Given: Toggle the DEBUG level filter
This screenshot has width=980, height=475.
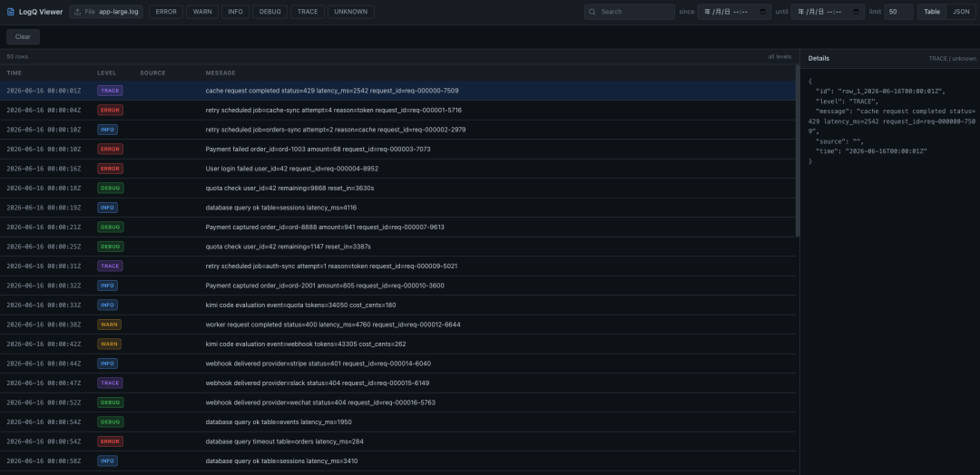Looking at the screenshot, I should [x=270, y=12].
